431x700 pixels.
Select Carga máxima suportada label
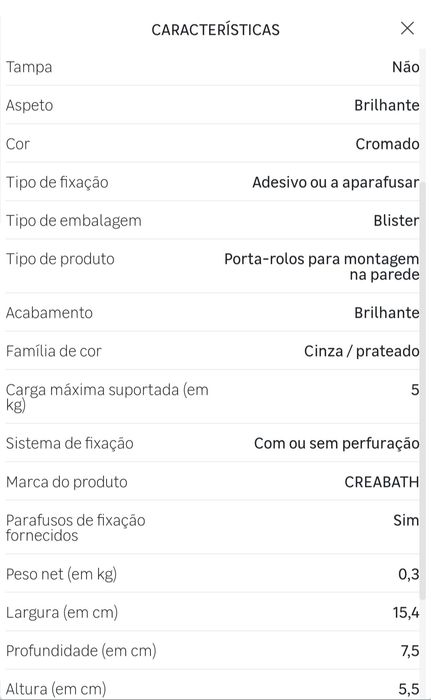(x=107, y=397)
